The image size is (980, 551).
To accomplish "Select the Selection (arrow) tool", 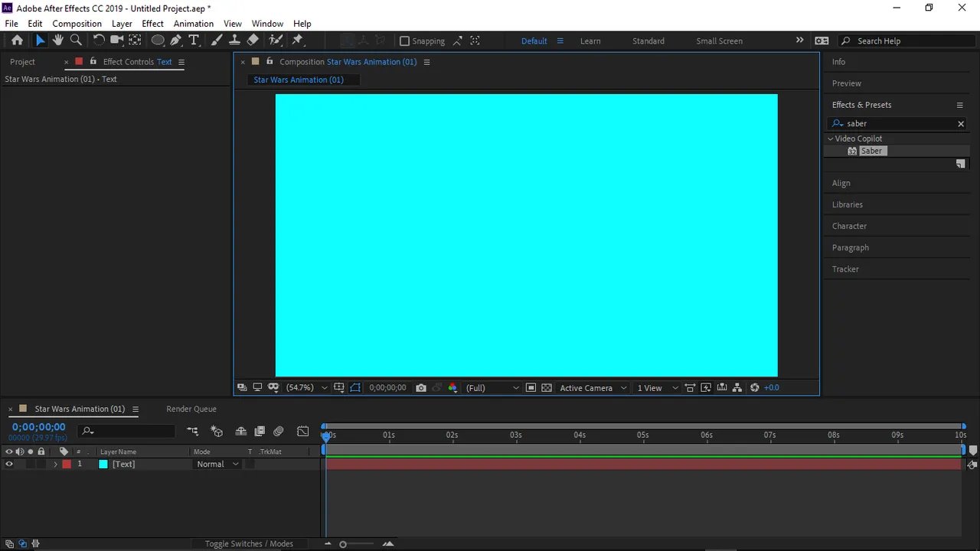I will (x=40, y=41).
